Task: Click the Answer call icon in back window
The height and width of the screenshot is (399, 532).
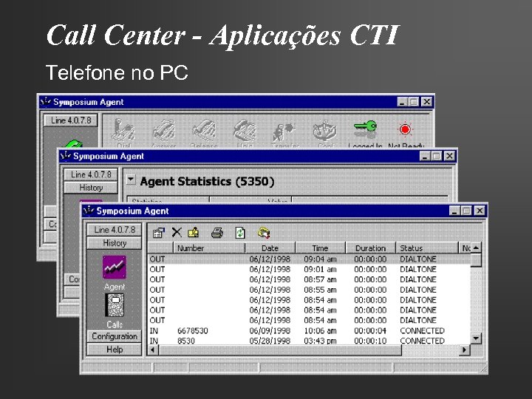Action: point(164,130)
